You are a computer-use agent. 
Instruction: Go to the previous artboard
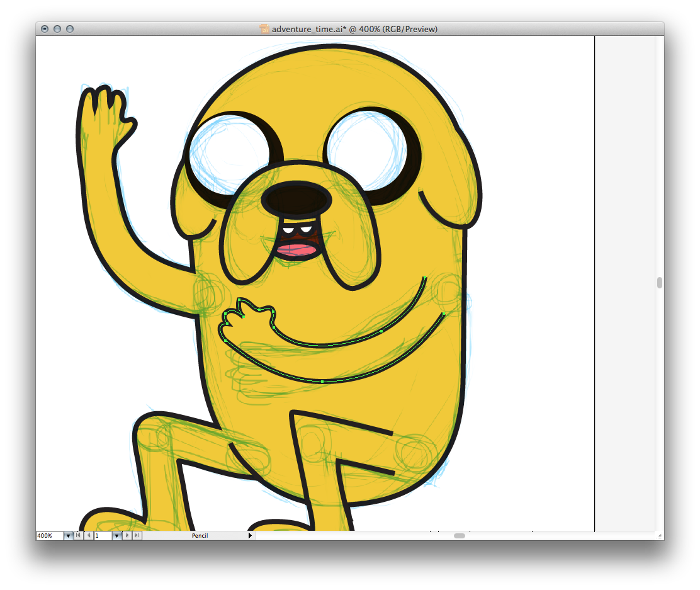[88, 536]
